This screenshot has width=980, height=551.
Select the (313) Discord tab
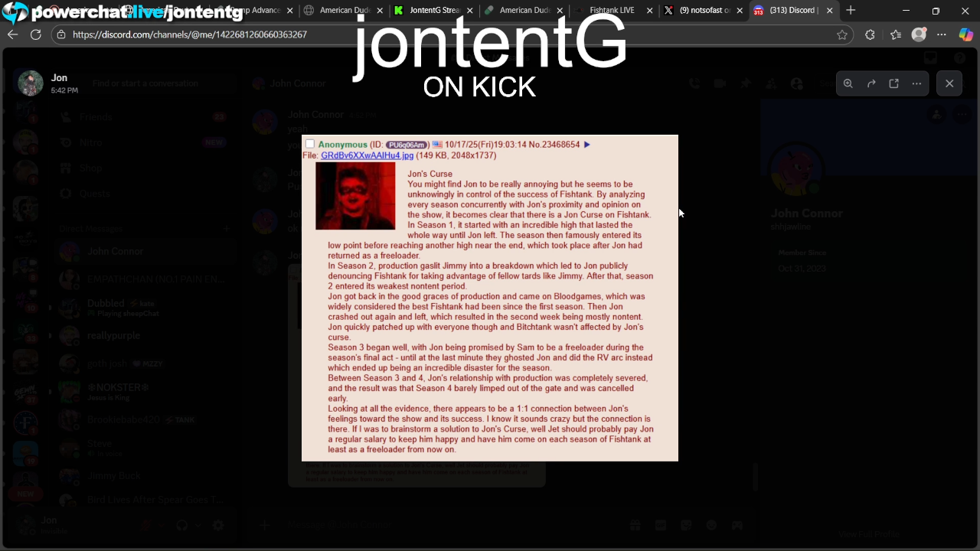794,11
